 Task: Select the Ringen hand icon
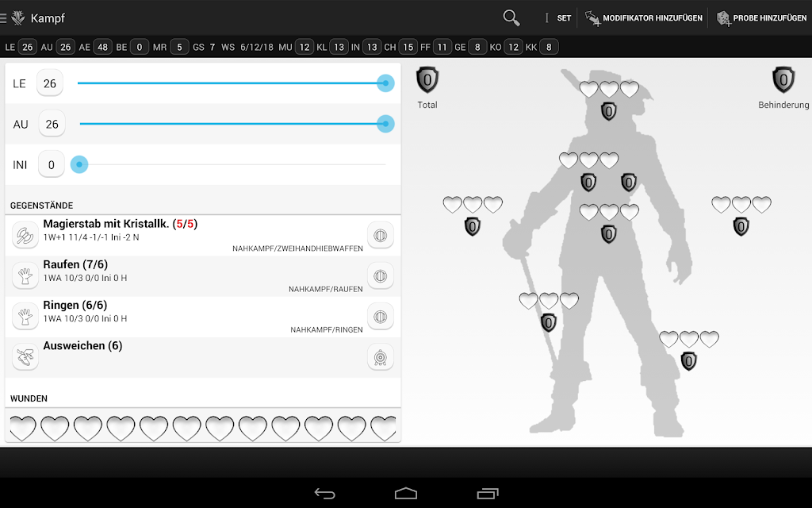point(25,316)
